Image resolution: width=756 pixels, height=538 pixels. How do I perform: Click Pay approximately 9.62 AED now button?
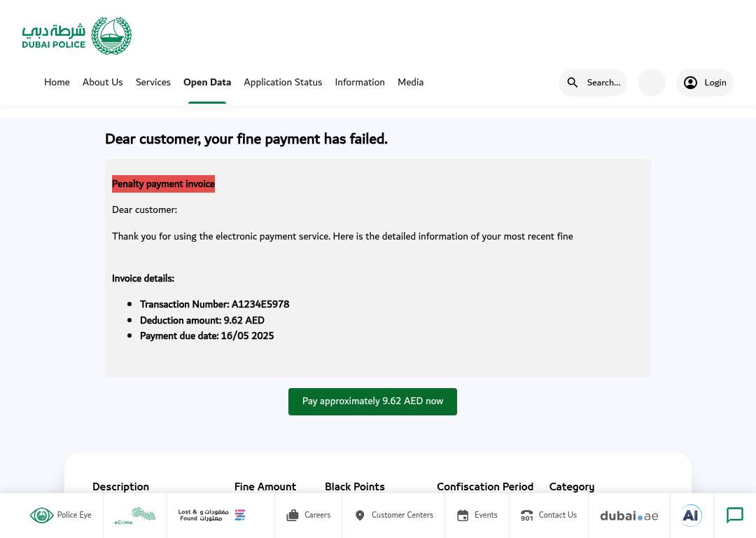coord(372,401)
